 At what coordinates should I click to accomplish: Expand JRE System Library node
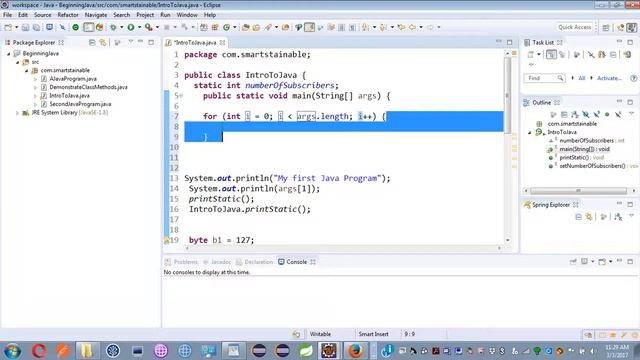pyautogui.click(x=18, y=113)
